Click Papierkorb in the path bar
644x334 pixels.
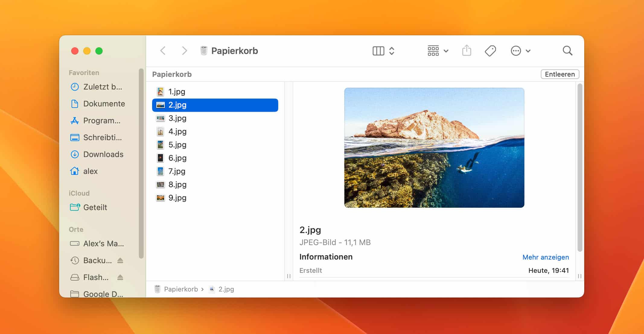(x=180, y=289)
